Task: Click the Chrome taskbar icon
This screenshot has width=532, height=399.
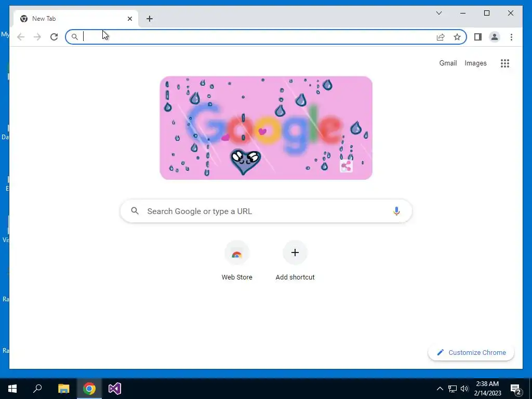Action: coord(89,389)
